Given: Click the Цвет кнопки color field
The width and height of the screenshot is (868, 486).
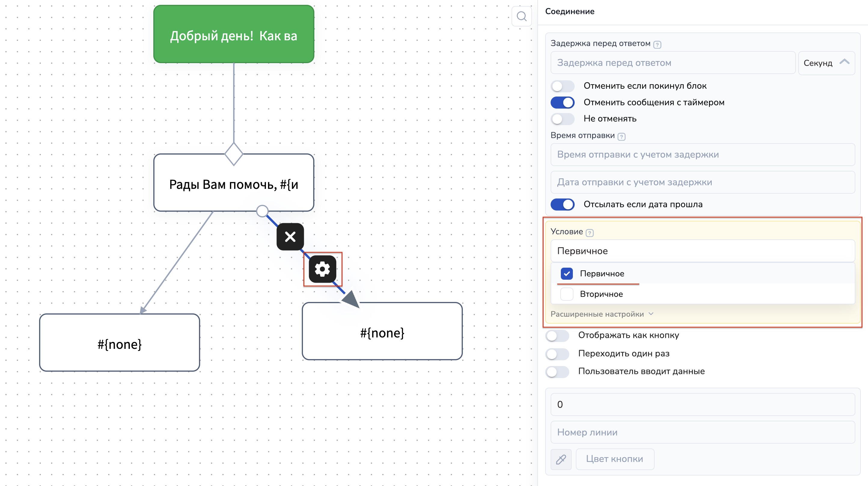Looking at the screenshot, I should (615, 459).
